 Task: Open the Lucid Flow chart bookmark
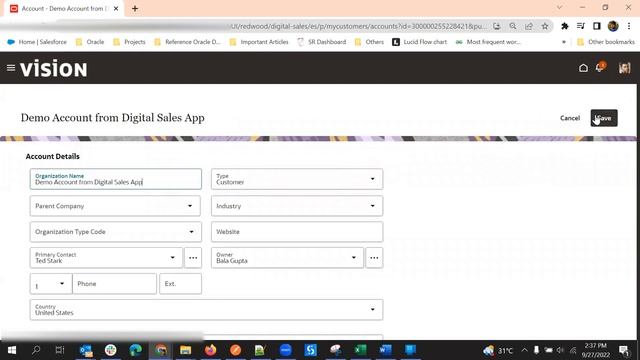pos(419,42)
